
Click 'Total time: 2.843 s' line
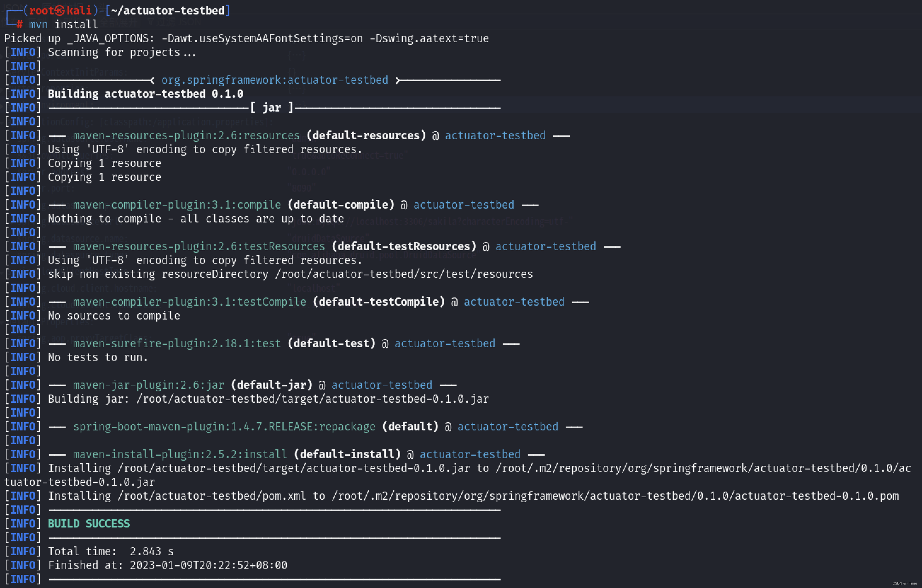tap(111, 551)
